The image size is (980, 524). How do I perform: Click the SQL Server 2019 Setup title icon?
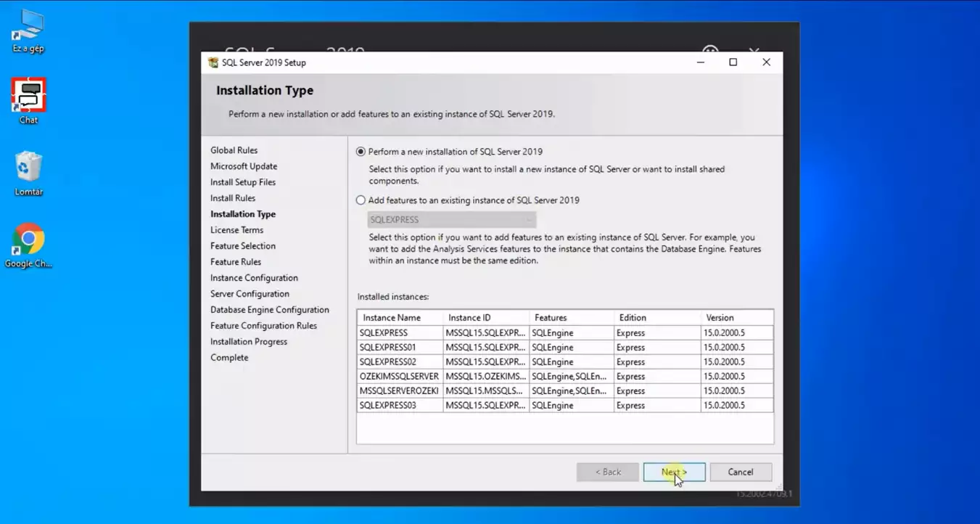(x=213, y=62)
